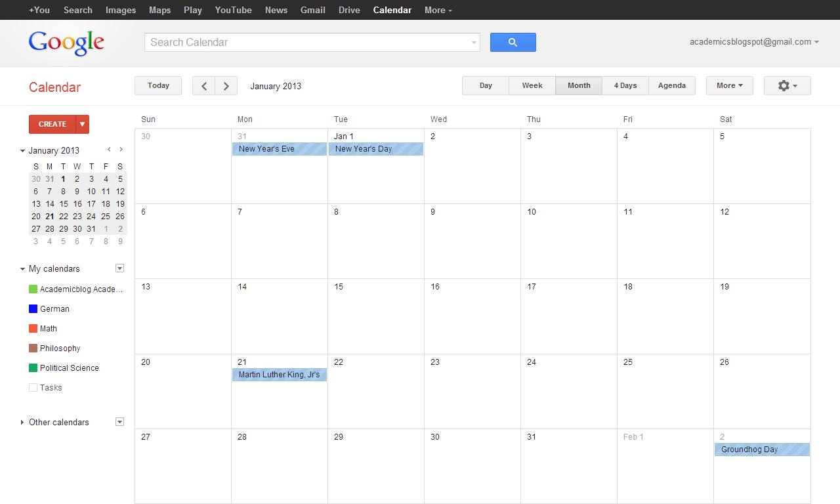Go to next month with main right arrow
Image resolution: width=840 pixels, height=504 pixels.
point(226,86)
